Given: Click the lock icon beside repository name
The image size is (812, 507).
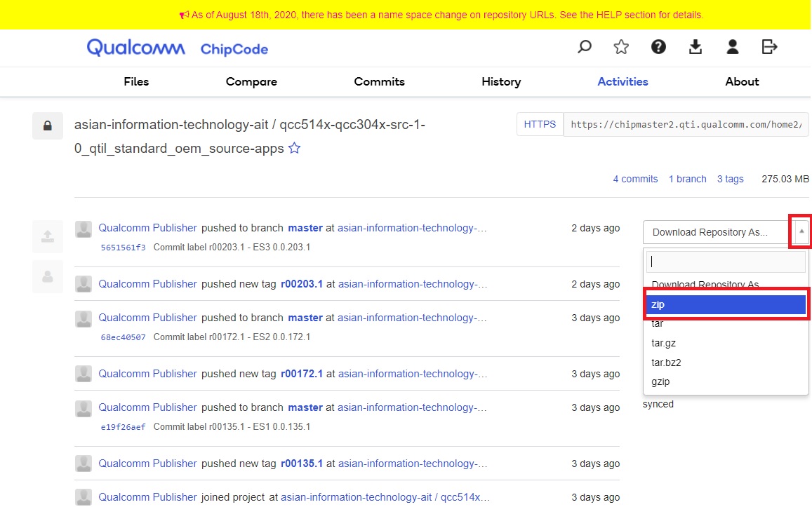Looking at the screenshot, I should [x=48, y=126].
